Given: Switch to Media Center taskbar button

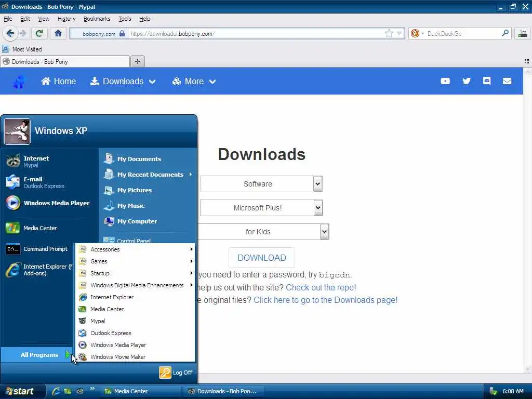Looking at the screenshot, I should 141,391.
